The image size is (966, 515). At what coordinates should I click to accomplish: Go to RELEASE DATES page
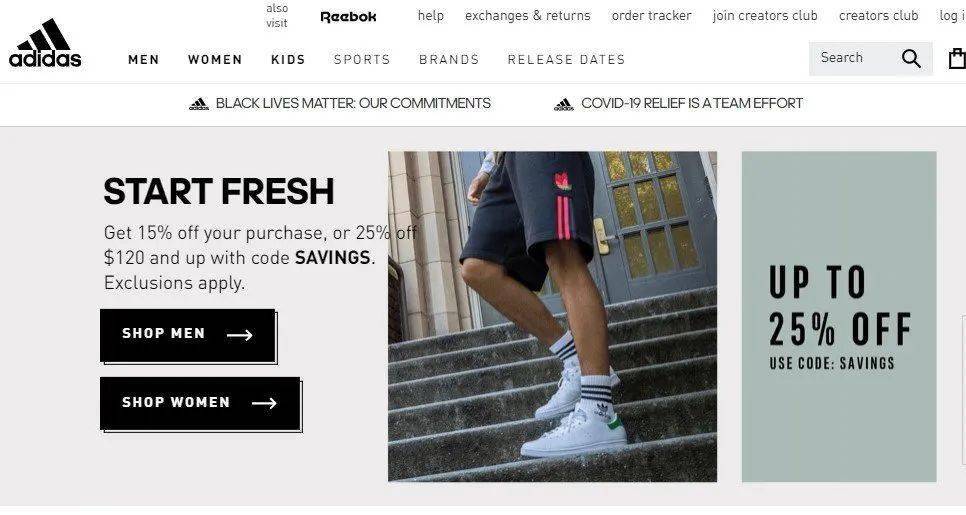[x=566, y=60]
